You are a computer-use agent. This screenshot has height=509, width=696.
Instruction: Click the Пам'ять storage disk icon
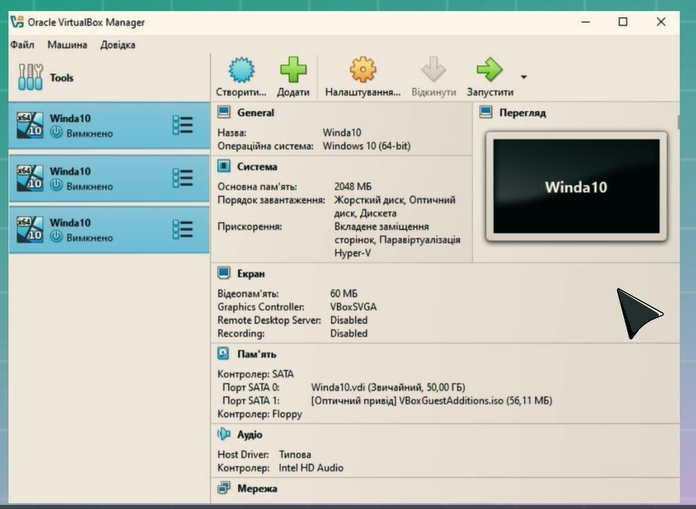pos(223,354)
